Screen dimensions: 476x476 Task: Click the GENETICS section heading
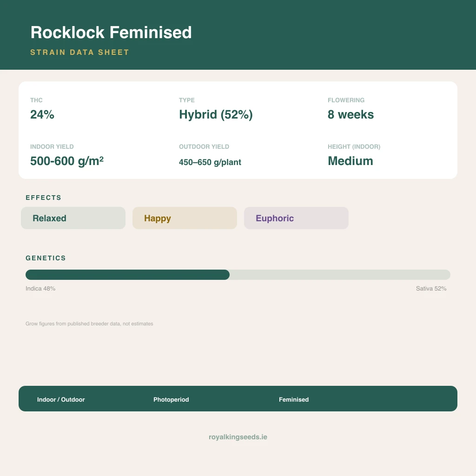(x=46, y=258)
